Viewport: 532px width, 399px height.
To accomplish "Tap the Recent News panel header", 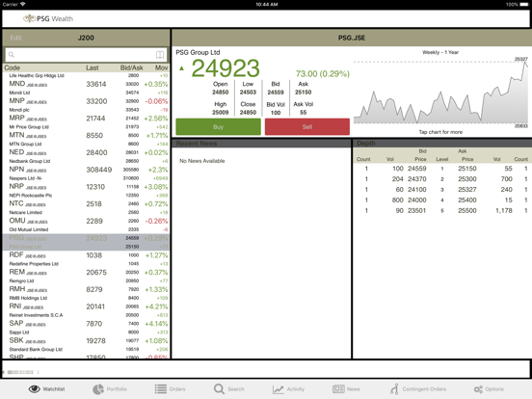I will [x=261, y=144].
